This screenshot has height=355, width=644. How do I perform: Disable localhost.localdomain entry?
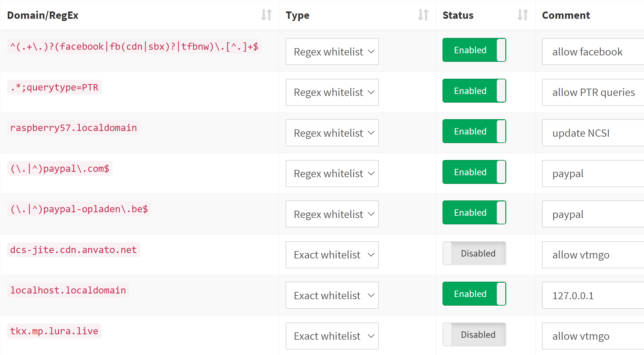(474, 294)
